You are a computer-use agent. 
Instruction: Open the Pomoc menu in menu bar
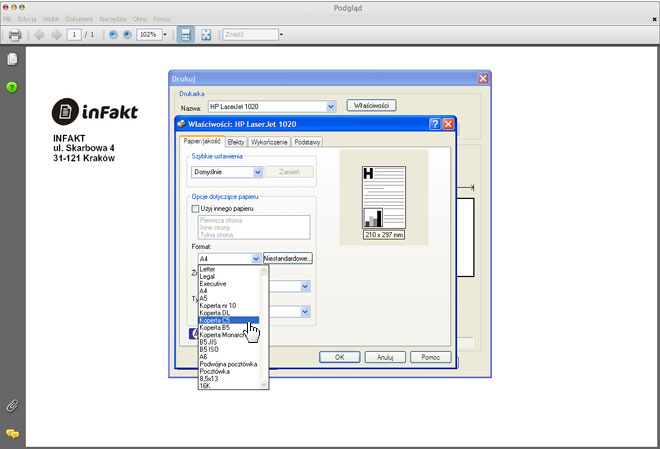(x=162, y=19)
